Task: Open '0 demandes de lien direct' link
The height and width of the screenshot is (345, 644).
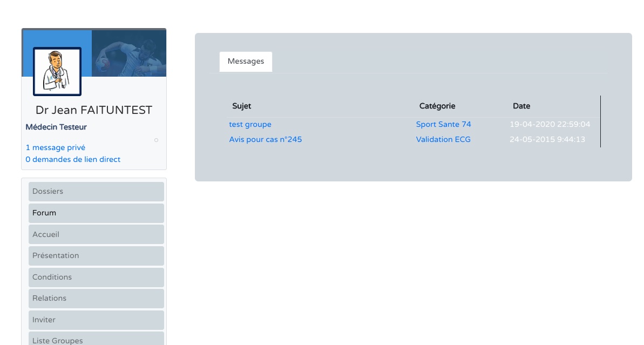Action: (x=73, y=159)
